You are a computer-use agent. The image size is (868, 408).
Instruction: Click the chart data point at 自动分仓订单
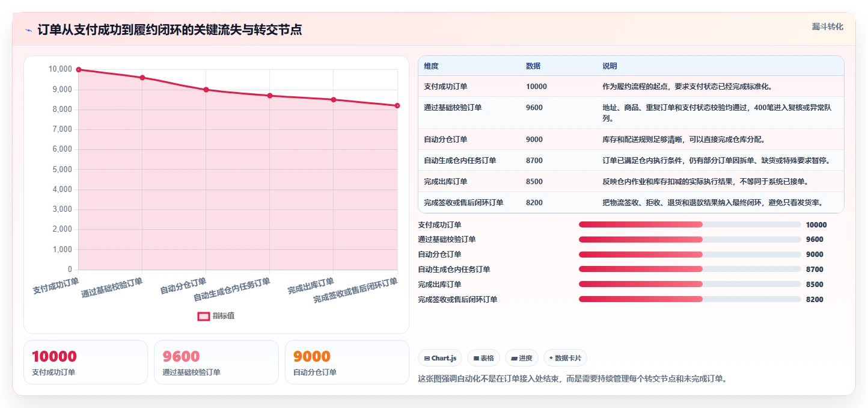coord(206,90)
